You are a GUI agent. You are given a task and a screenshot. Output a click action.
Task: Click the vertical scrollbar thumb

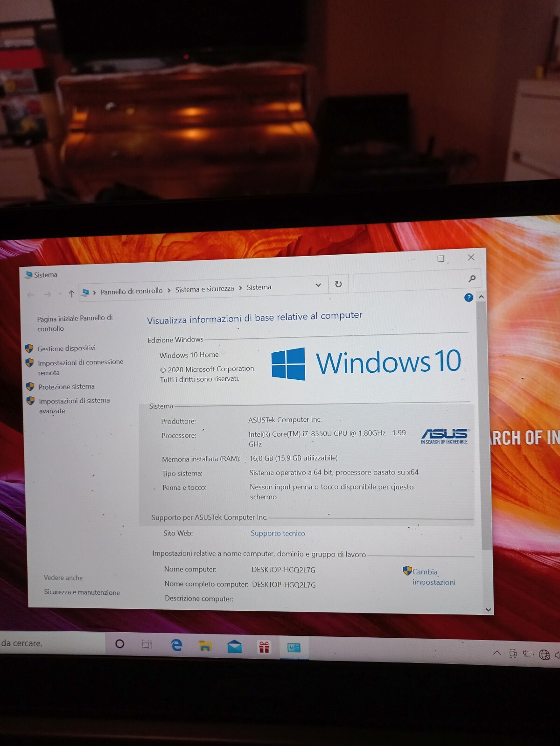(x=484, y=426)
